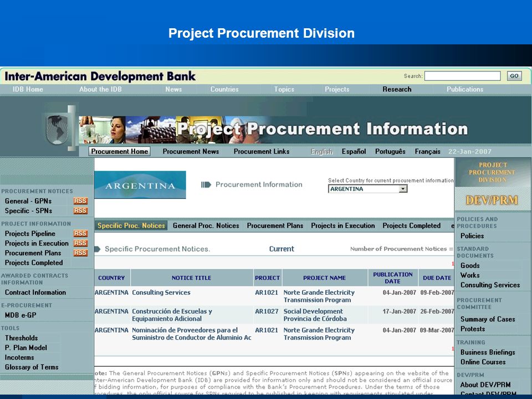532x399 pixels.
Task: Open Countries menu item
Action: pyautogui.click(x=224, y=89)
